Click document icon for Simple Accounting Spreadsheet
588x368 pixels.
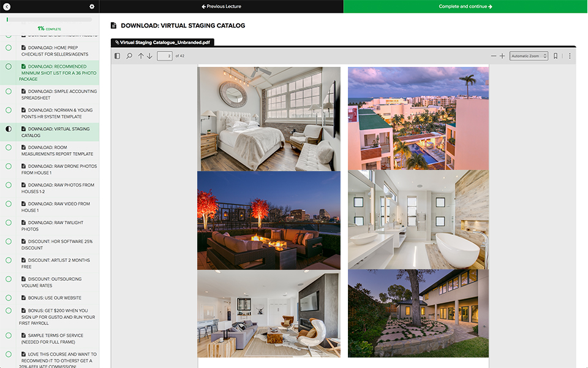[x=24, y=91]
